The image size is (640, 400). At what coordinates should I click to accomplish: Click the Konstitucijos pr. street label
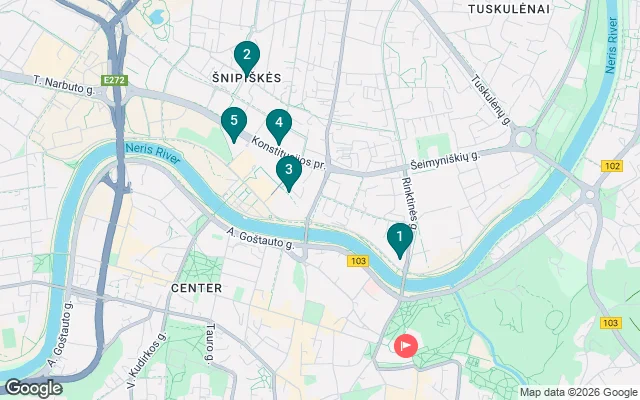point(288,153)
